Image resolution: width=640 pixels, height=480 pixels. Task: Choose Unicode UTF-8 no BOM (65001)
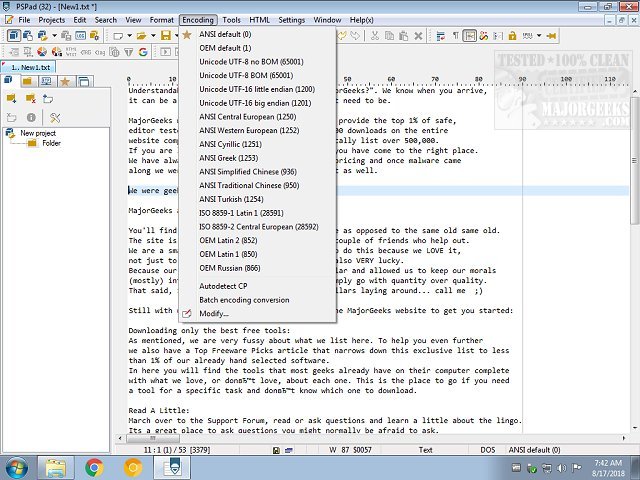(258, 62)
